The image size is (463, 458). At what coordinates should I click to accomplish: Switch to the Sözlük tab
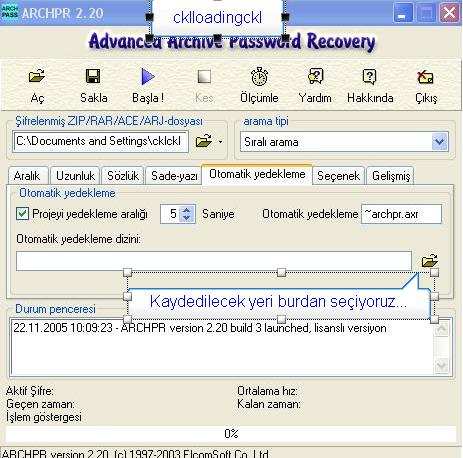123,176
